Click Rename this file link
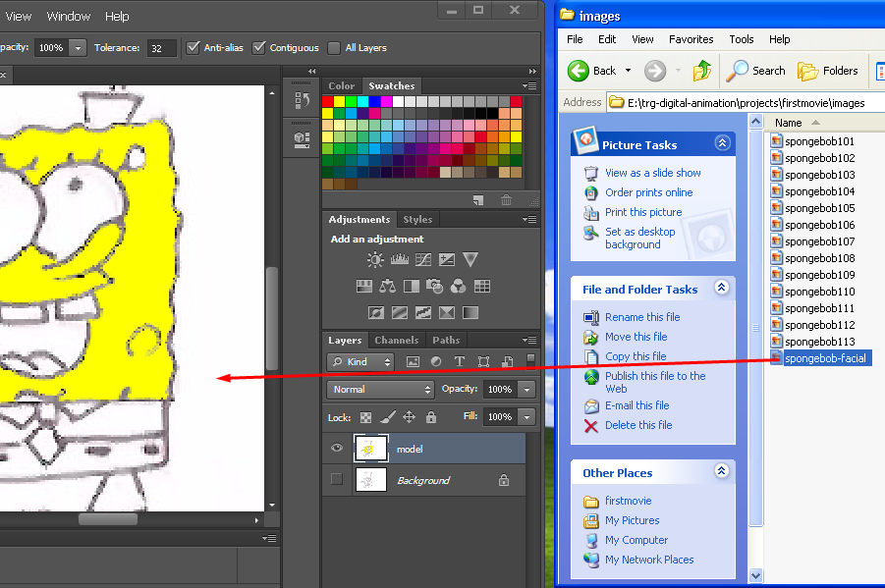 tap(642, 317)
